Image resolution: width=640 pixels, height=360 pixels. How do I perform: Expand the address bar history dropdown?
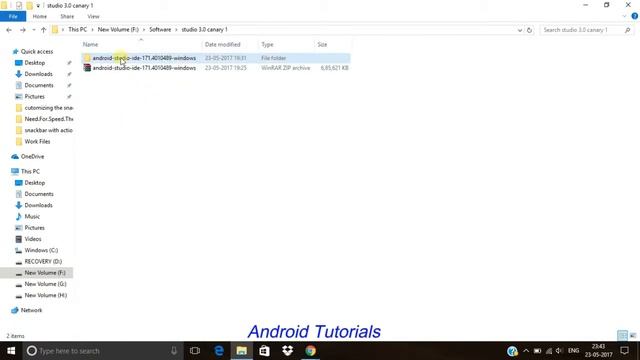520,30
